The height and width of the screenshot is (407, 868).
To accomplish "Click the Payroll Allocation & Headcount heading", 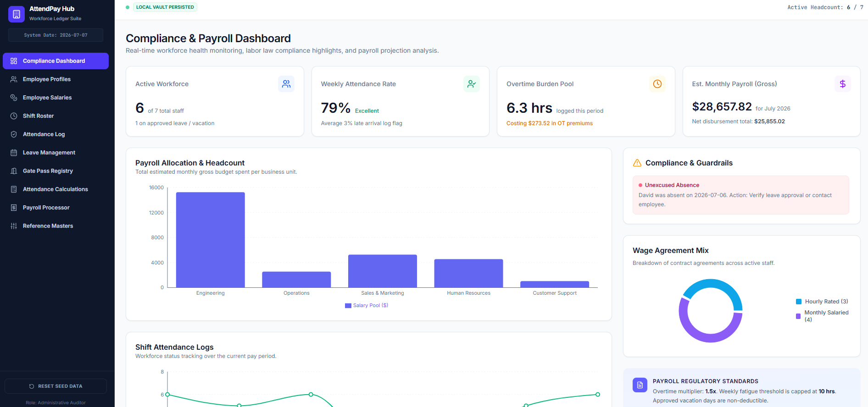I will coord(190,163).
